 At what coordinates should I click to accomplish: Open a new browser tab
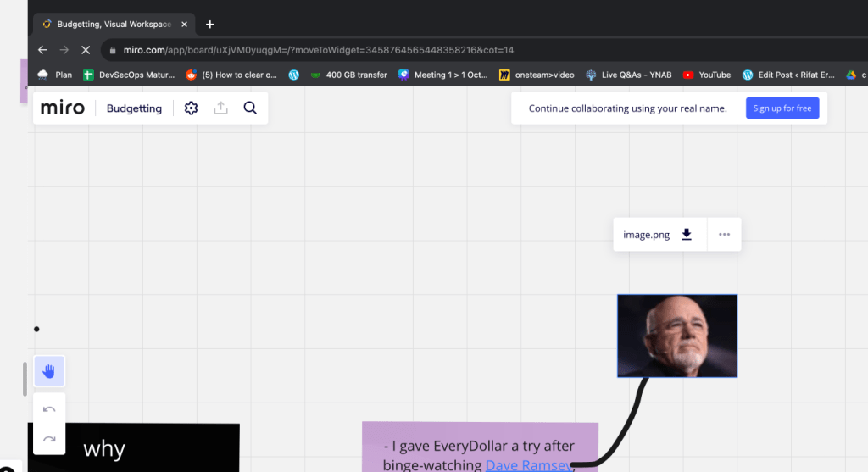pyautogui.click(x=210, y=25)
